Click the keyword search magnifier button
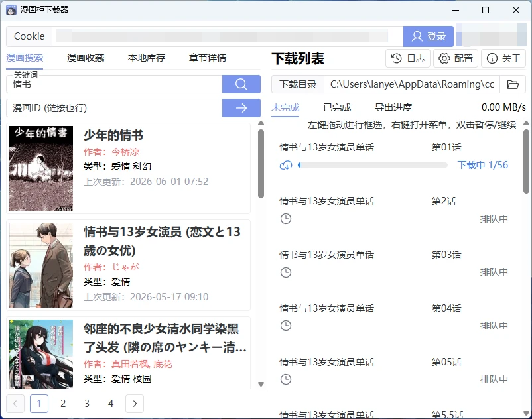Screen dimensions: 532x419 241,84
